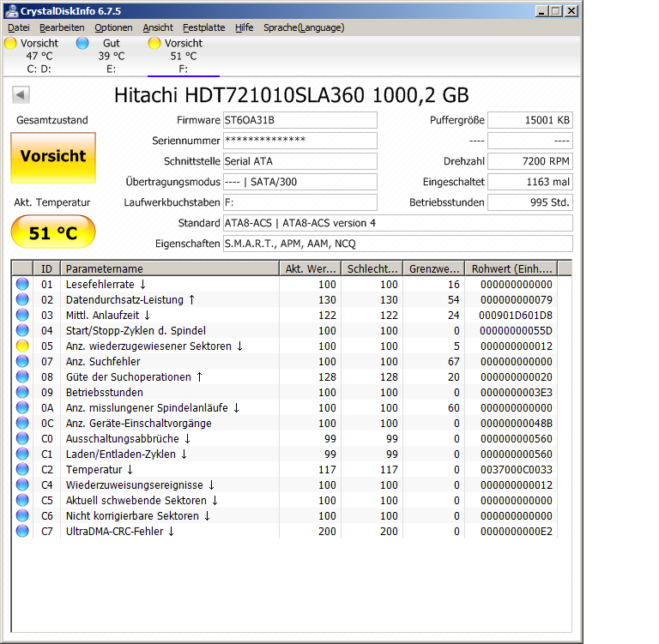
Task: Click the Vorsicht health status button
Action: (x=53, y=158)
